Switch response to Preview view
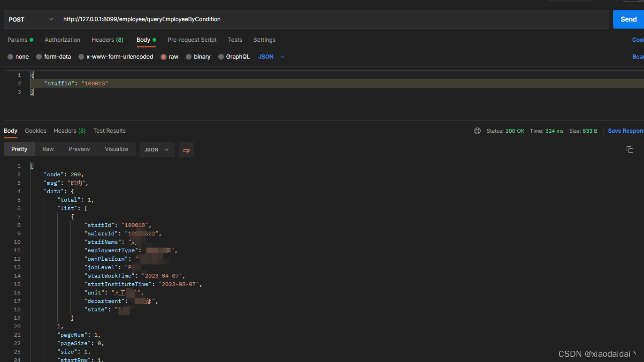This screenshot has height=362, width=644. tap(79, 149)
